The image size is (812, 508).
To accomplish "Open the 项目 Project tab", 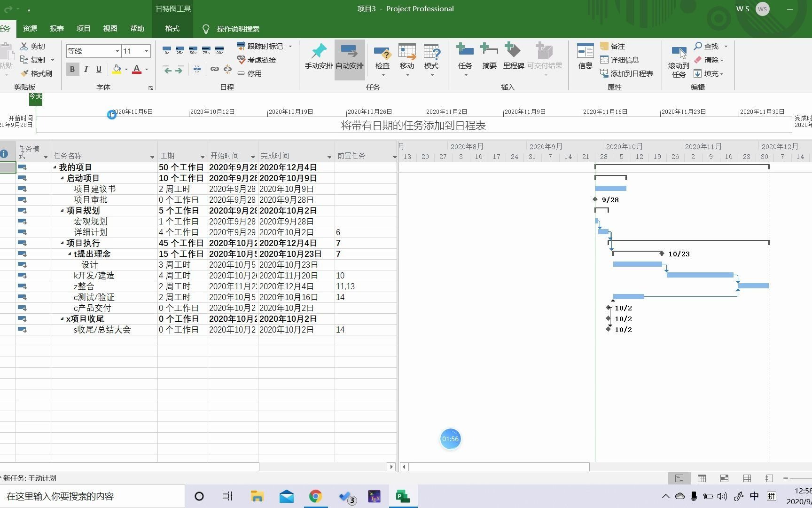I will [x=84, y=29].
